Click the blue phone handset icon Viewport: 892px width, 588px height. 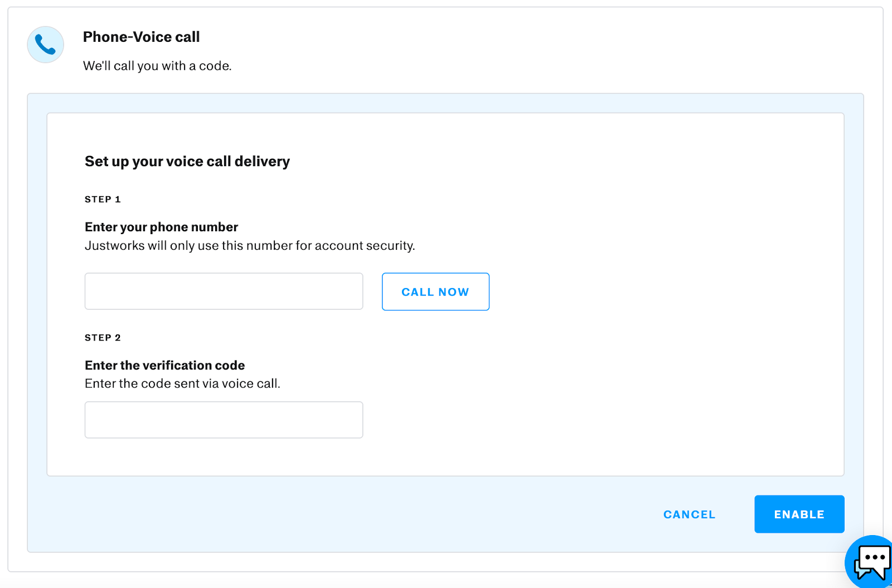(45, 45)
